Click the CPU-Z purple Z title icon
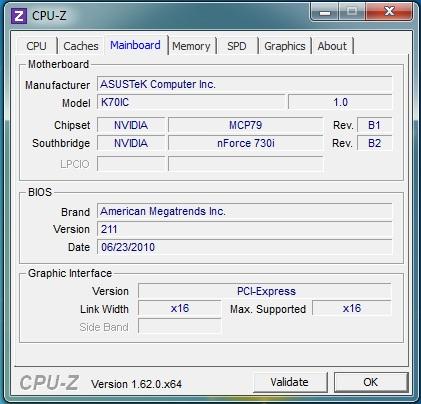 tap(18, 16)
